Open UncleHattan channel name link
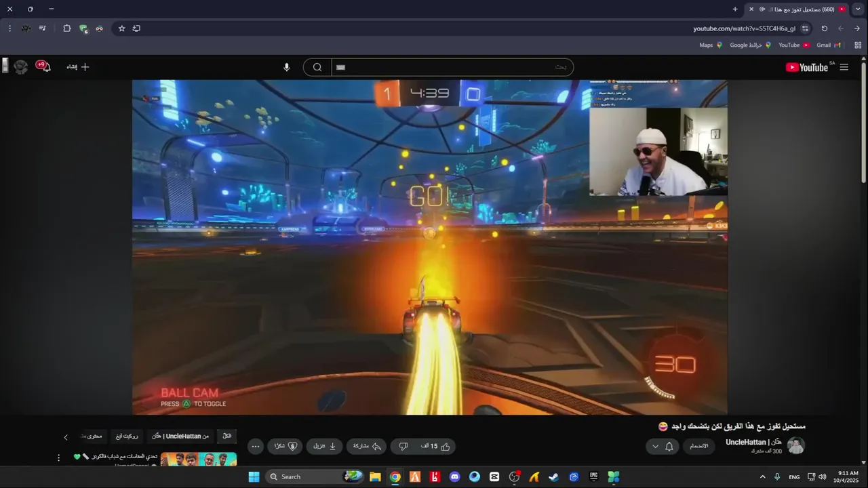Image resolution: width=868 pixels, height=488 pixels. (753, 442)
